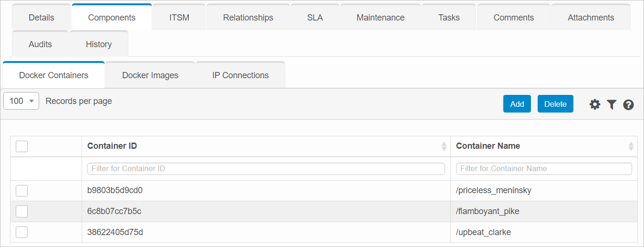The height and width of the screenshot is (247, 644).
Task: Open the table settings gear icon
Action: (x=594, y=104)
